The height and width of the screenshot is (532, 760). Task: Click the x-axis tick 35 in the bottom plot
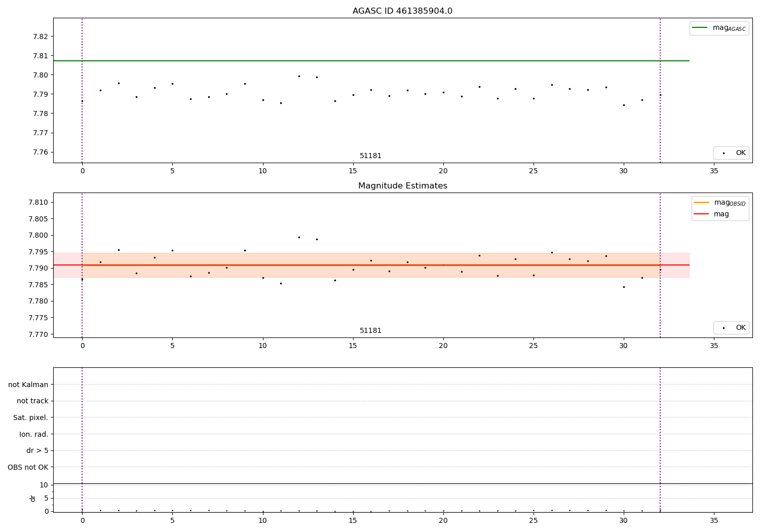coord(714,520)
